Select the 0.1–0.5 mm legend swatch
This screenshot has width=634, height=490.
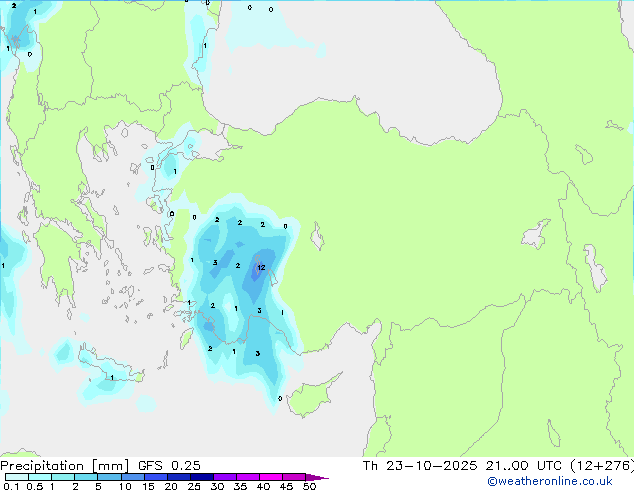17,477
